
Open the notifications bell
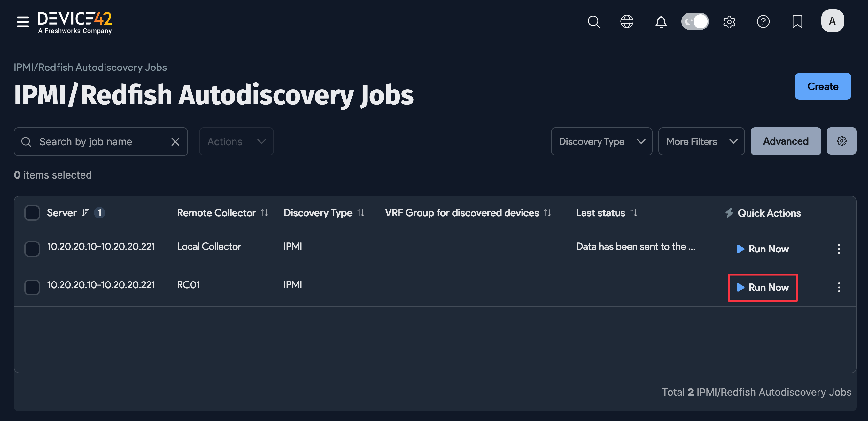pyautogui.click(x=661, y=22)
